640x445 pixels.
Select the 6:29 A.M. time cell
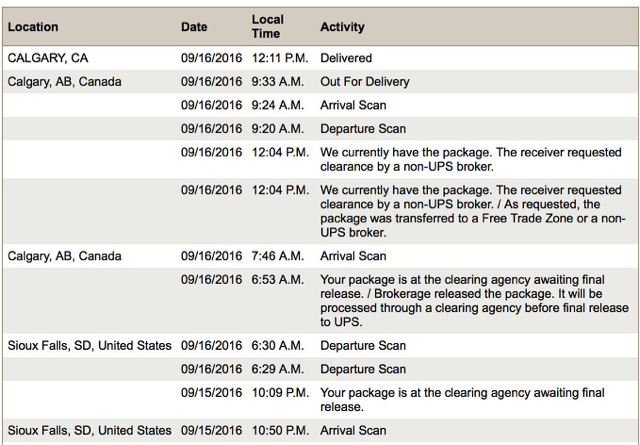pyautogui.click(x=278, y=369)
